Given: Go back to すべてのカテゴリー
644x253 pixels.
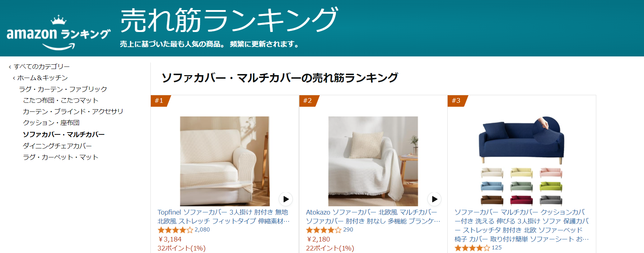Looking at the screenshot, I should click(39, 66).
